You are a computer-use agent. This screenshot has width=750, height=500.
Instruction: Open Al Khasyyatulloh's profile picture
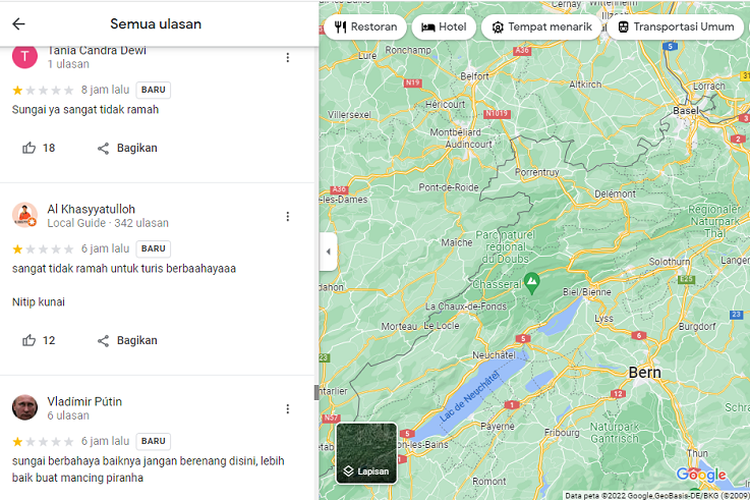point(25,215)
